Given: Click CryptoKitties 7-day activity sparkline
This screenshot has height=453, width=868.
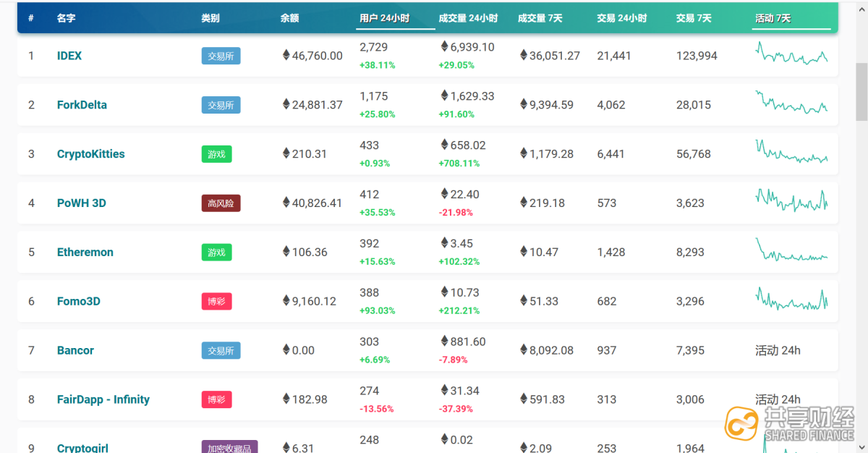Looking at the screenshot, I should coord(792,151).
